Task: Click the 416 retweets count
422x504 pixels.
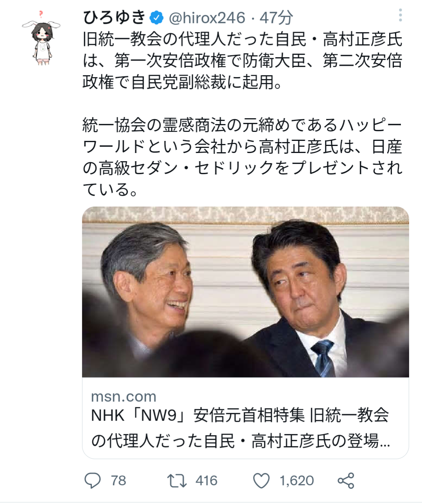Action: tap(206, 481)
